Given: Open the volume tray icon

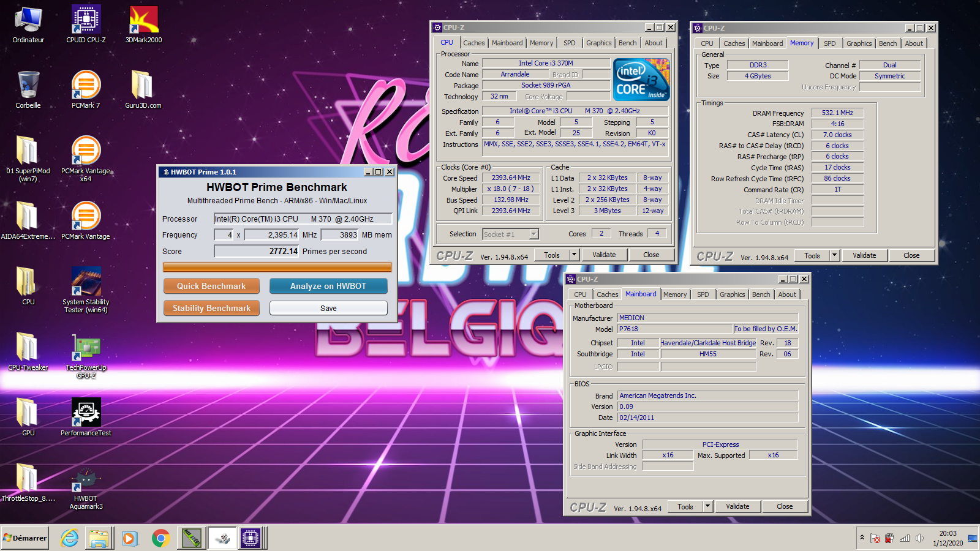Looking at the screenshot, I should coord(919,538).
